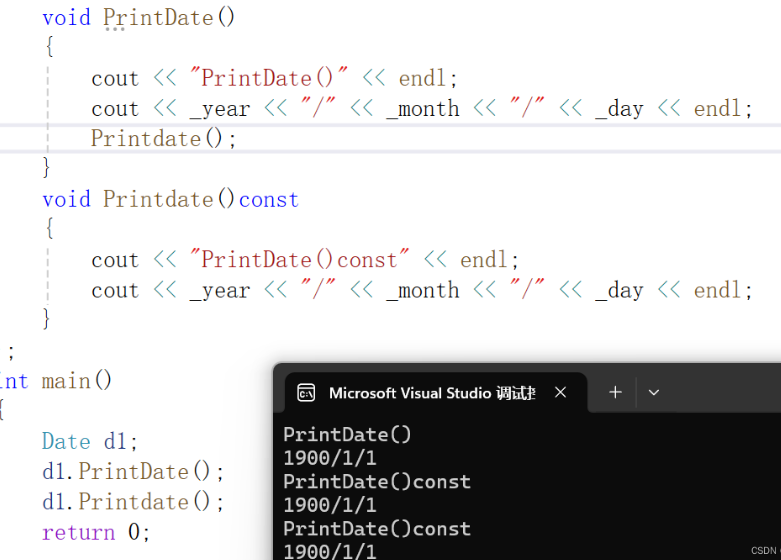Viewport: 781px width, 560px height.
Task: Click the "PrintDate()const" string literal
Action: (x=299, y=260)
